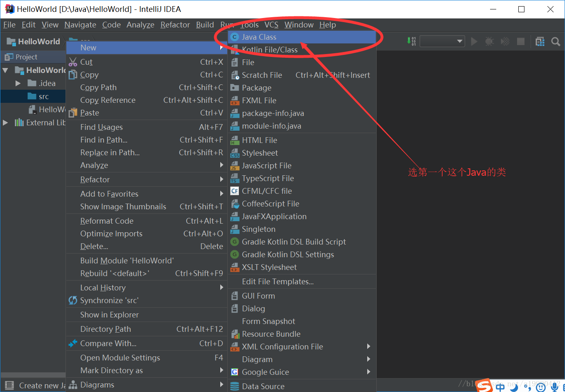
Task: Open the Build menu
Action: pyautogui.click(x=205, y=25)
